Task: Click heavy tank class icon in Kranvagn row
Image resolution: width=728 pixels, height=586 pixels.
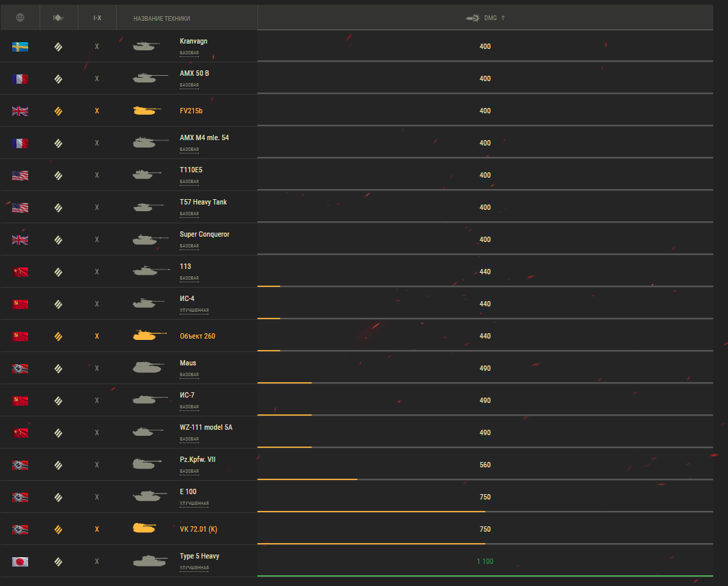Action: pyautogui.click(x=58, y=46)
